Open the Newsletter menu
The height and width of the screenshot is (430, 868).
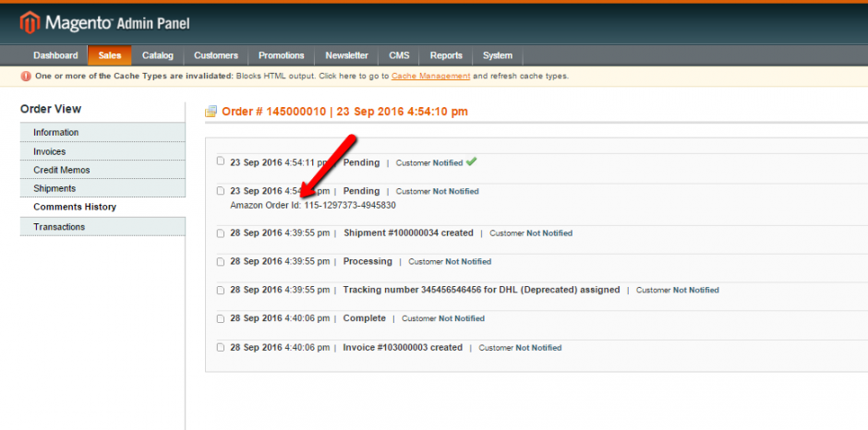click(346, 55)
